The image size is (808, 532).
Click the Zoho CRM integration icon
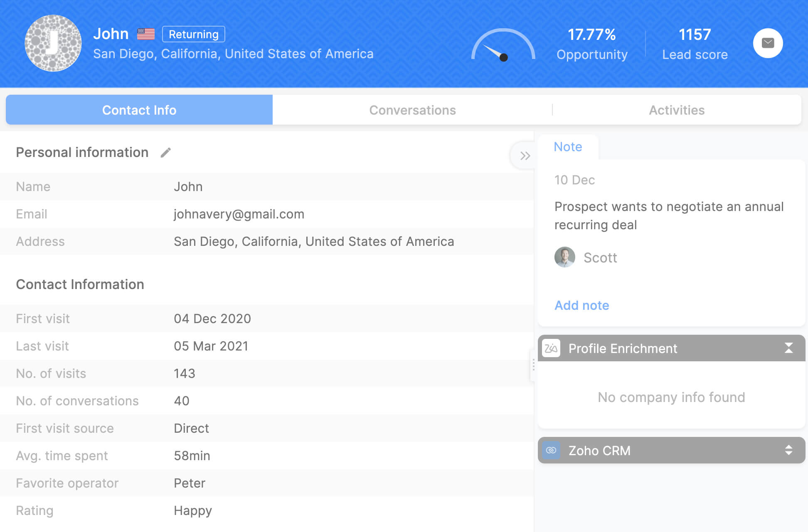(x=552, y=451)
